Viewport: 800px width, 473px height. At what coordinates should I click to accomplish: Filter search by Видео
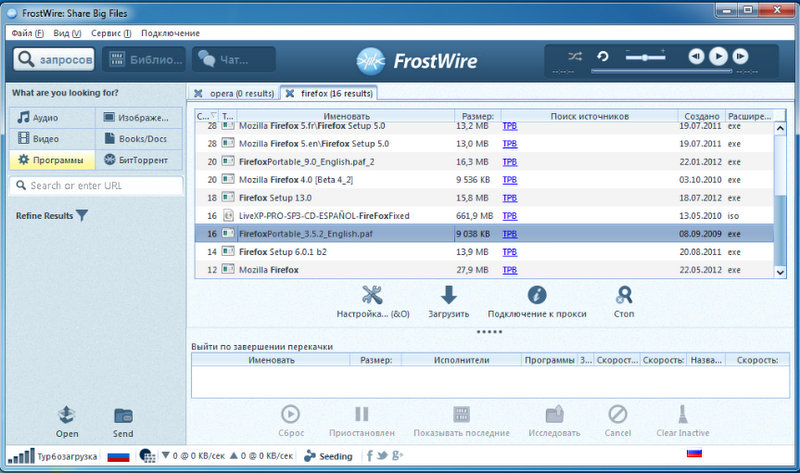[x=52, y=139]
